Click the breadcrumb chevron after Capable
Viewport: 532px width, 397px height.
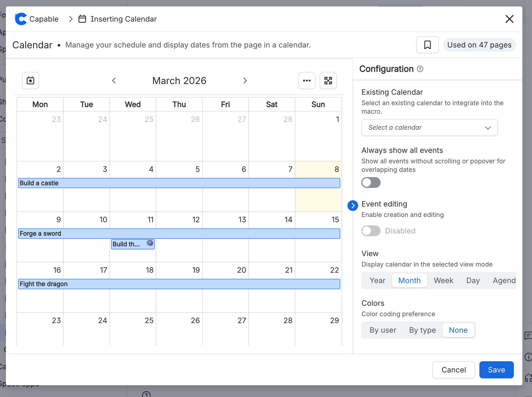(x=71, y=19)
